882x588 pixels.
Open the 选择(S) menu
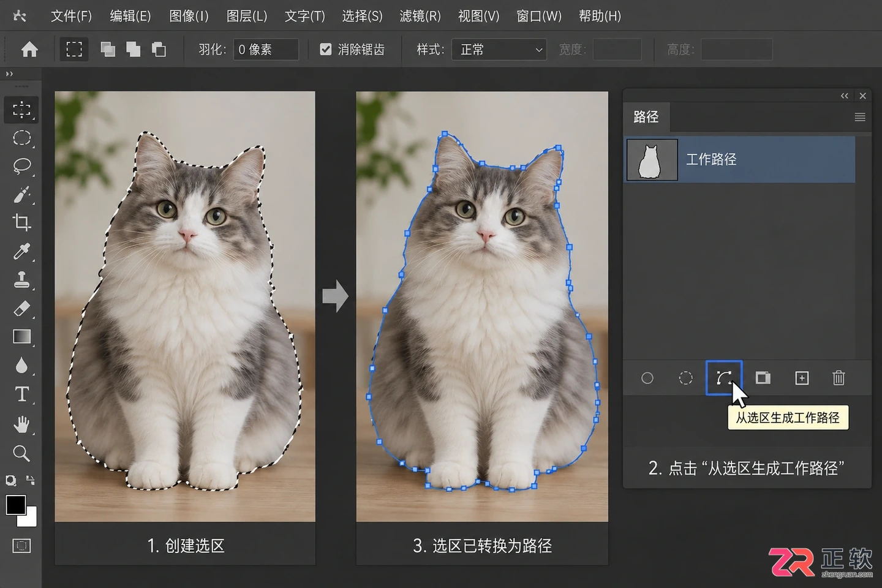tap(362, 16)
